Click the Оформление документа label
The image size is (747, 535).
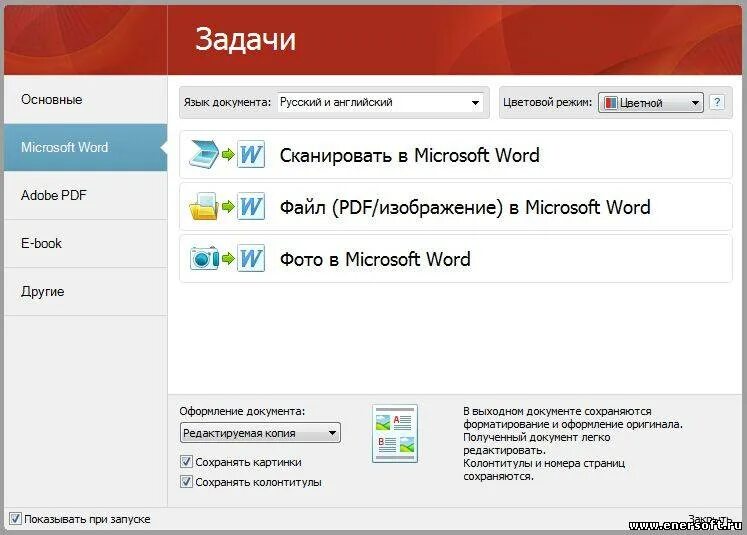(x=242, y=411)
